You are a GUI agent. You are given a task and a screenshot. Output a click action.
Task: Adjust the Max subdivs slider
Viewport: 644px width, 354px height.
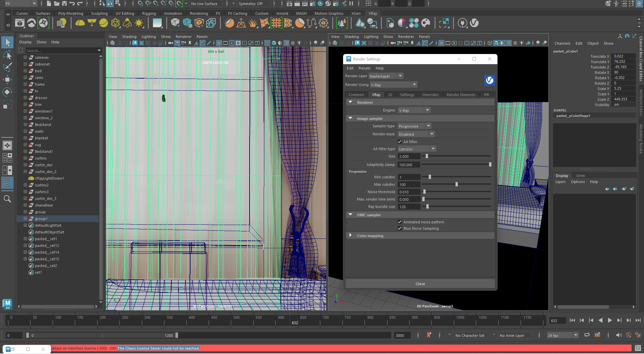tap(457, 184)
